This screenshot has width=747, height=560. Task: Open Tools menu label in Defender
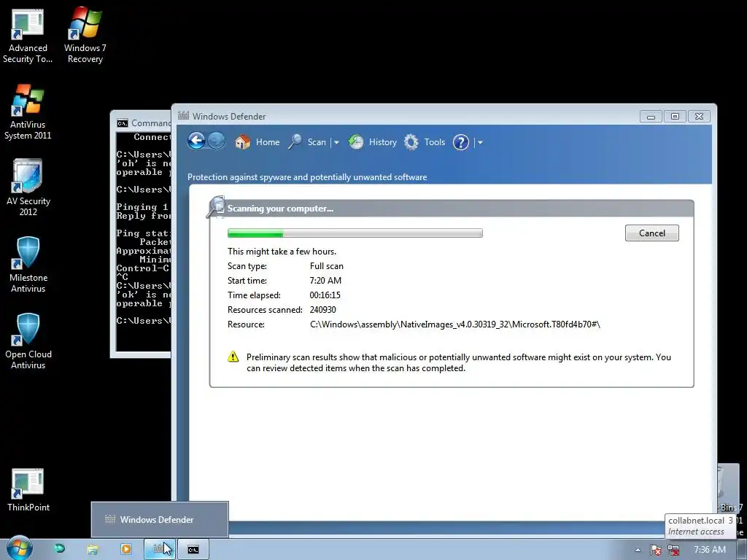(435, 142)
